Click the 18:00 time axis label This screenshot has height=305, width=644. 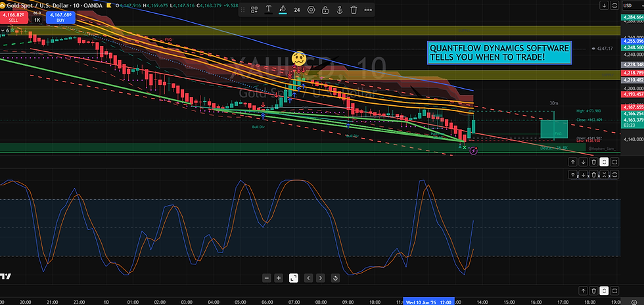click(589, 301)
